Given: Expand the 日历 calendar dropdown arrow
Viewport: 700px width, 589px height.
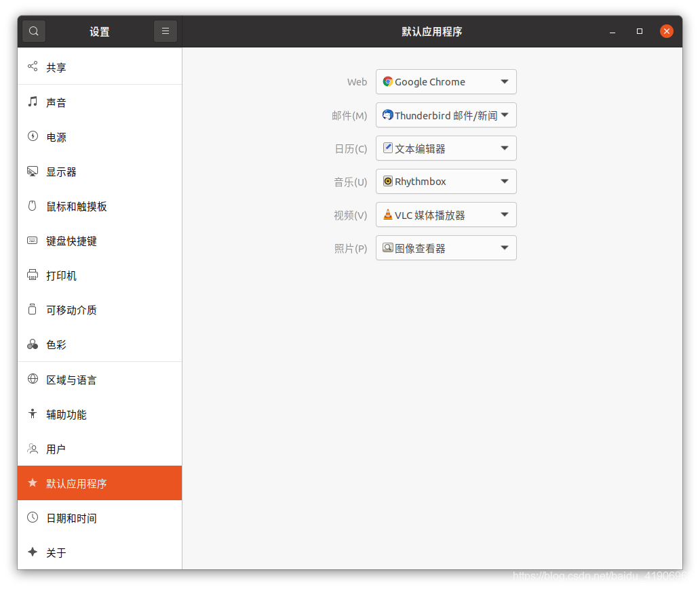Looking at the screenshot, I should pos(505,148).
